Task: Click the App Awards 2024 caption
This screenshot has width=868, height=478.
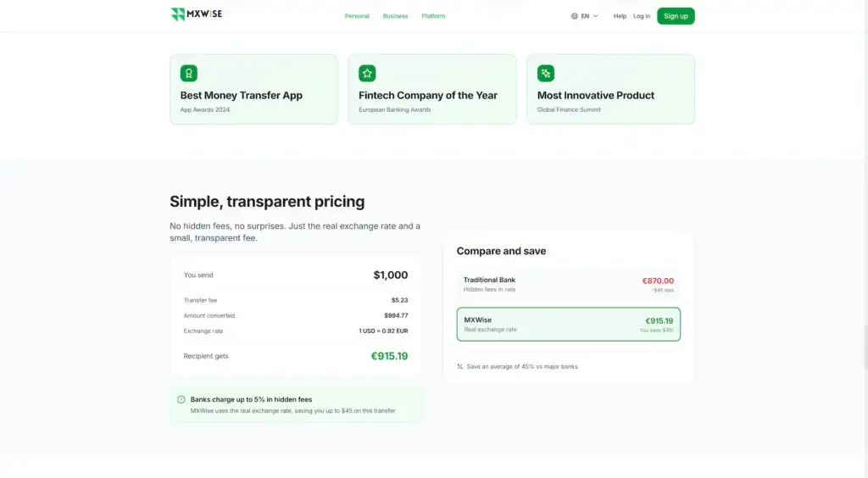Action: pyautogui.click(x=205, y=109)
